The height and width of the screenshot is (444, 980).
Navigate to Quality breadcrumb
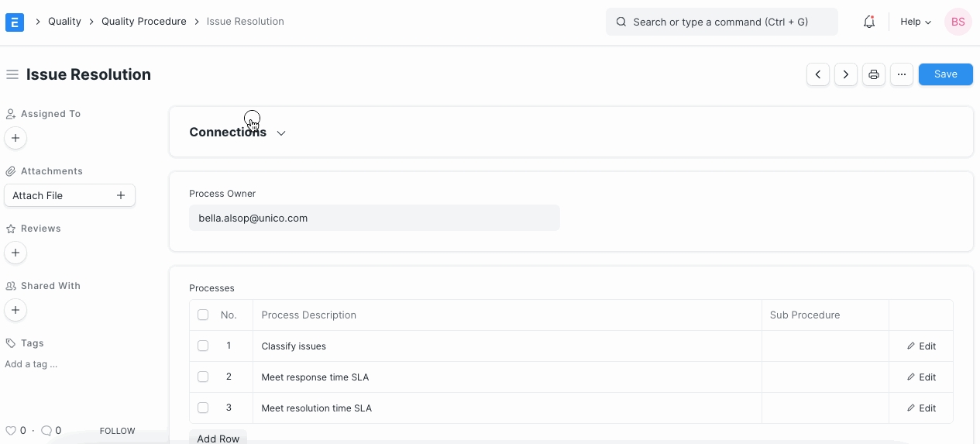click(x=64, y=22)
